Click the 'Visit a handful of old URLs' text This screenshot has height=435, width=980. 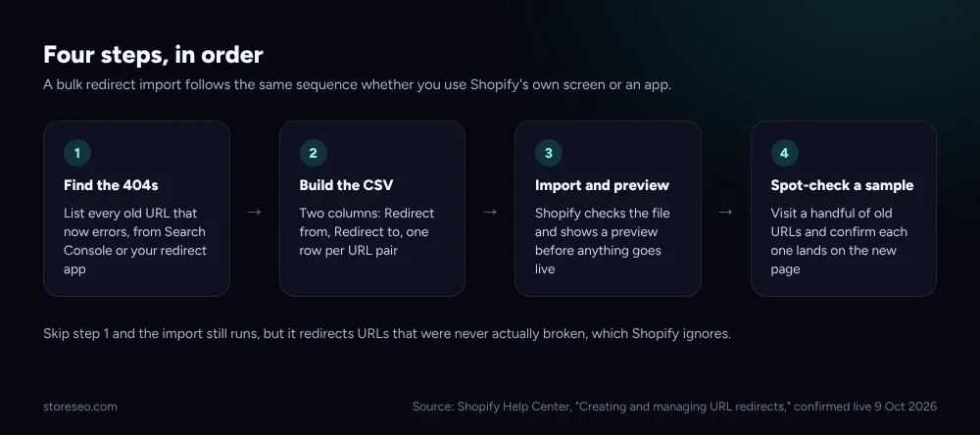(x=839, y=241)
